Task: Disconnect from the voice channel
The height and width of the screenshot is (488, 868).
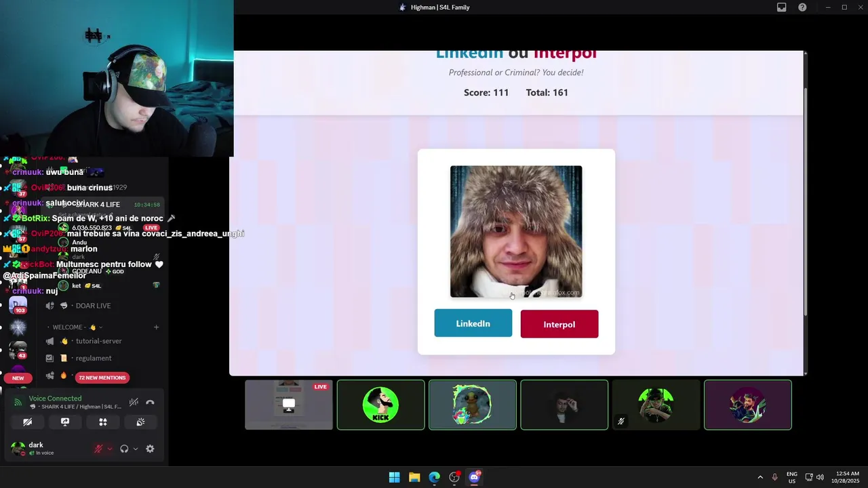Action: pos(150,402)
